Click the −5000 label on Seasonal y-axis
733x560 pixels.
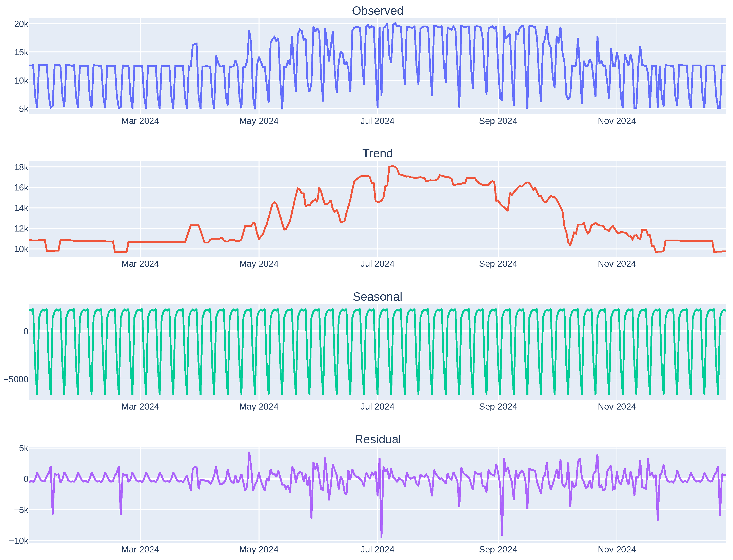16,379
